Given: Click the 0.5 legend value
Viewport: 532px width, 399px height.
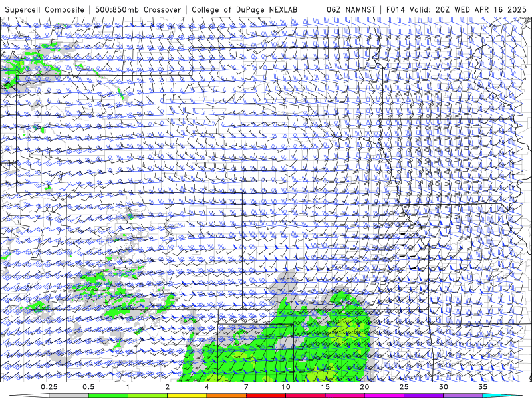Looking at the screenshot, I should [x=88, y=387].
